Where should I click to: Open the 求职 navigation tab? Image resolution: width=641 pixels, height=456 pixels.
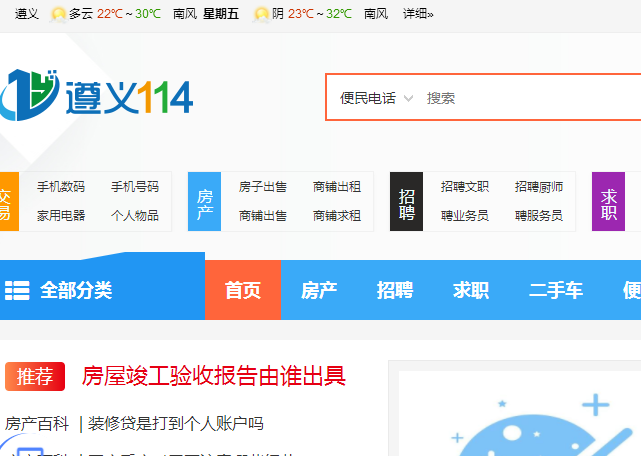pyautogui.click(x=471, y=290)
